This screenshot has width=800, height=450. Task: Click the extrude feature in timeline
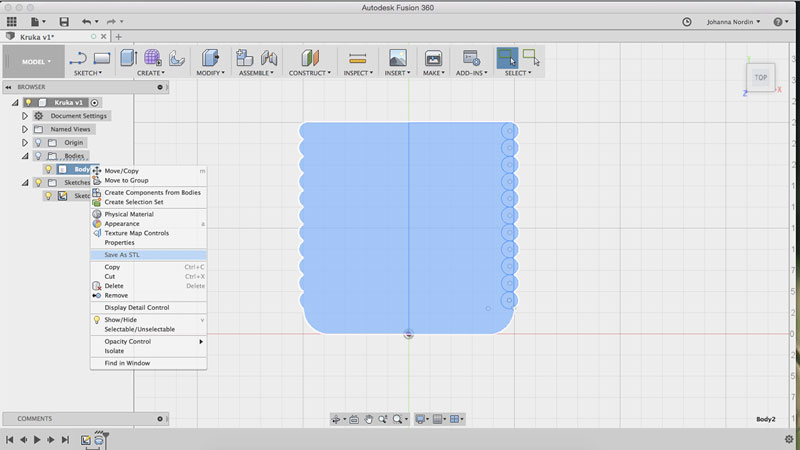[99, 439]
